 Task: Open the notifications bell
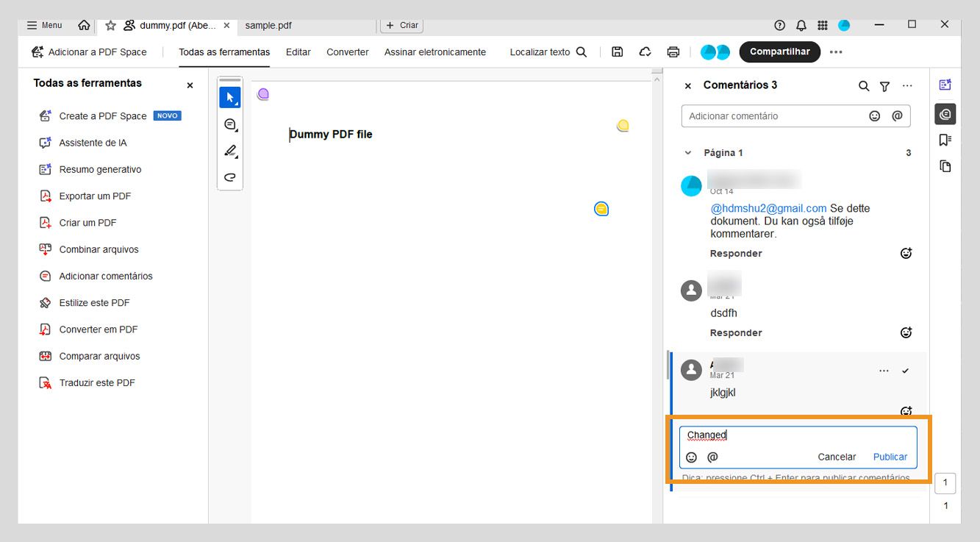tap(801, 25)
